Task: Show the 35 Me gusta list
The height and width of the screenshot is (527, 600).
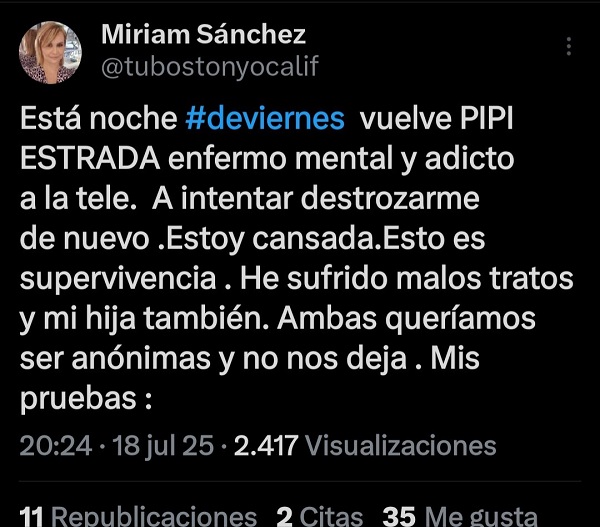Action: (x=460, y=516)
